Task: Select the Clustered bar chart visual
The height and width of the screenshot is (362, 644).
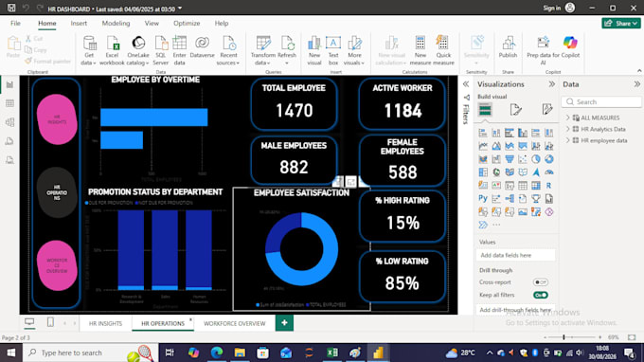Action: click(510, 133)
